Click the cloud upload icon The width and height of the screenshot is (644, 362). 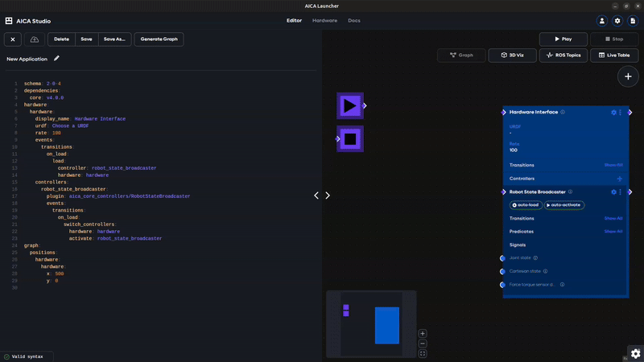tap(35, 39)
